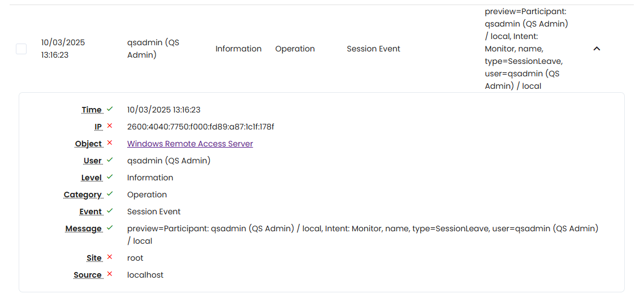
Task: Click the green check icon beside Category
Action: point(110,194)
